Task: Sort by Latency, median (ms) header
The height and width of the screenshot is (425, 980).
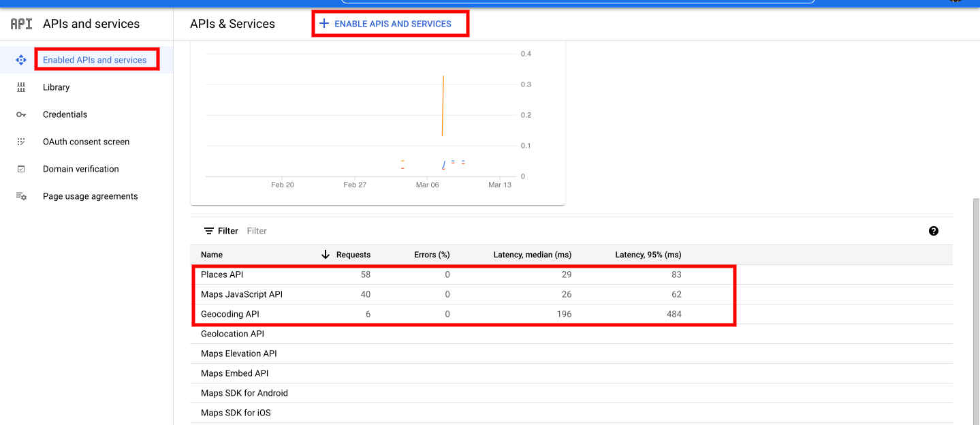Action: (533, 255)
